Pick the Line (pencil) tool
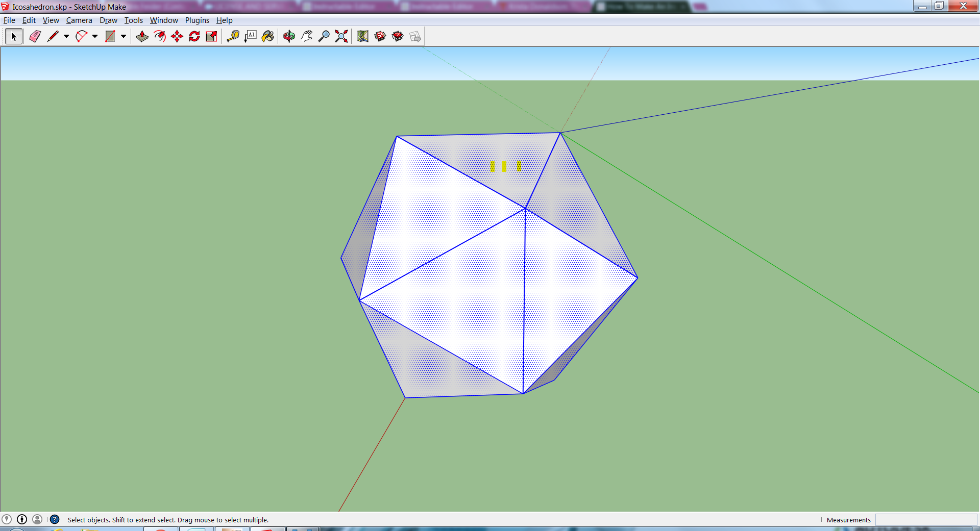This screenshot has width=980, height=531. [x=53, y=36]
